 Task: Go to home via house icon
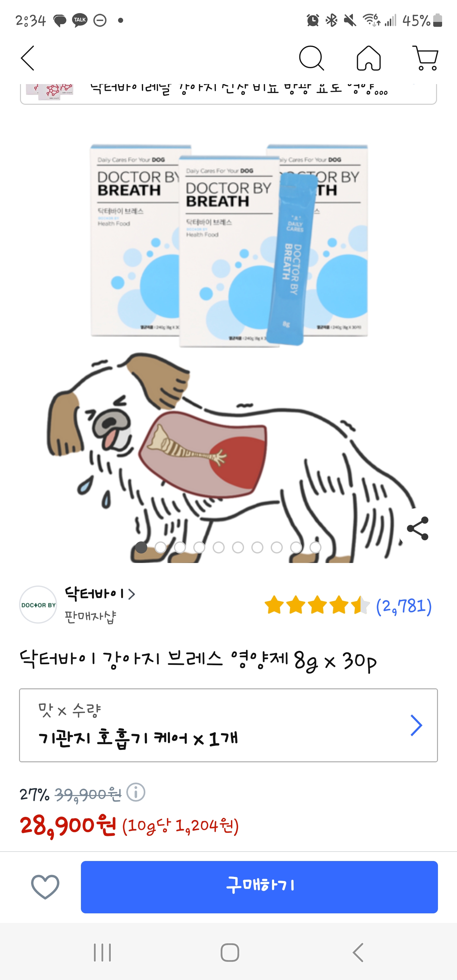tap(368, 58)
